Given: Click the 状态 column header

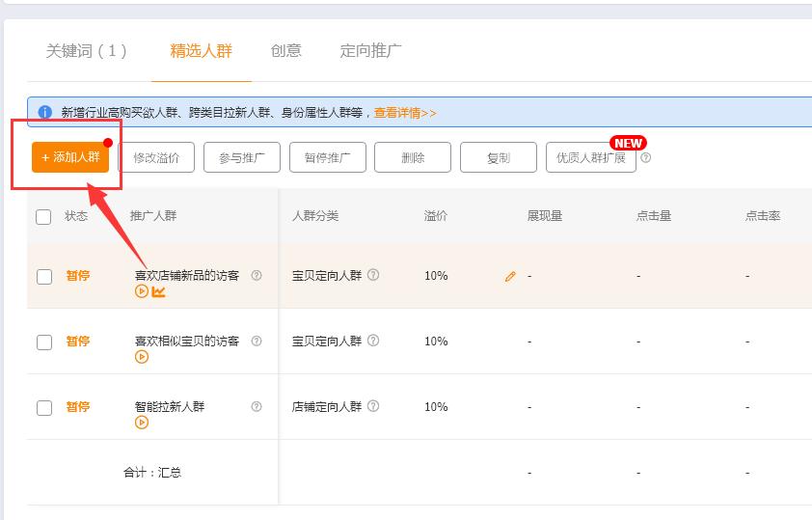Looking at the screenshot, I should [76, 216].
